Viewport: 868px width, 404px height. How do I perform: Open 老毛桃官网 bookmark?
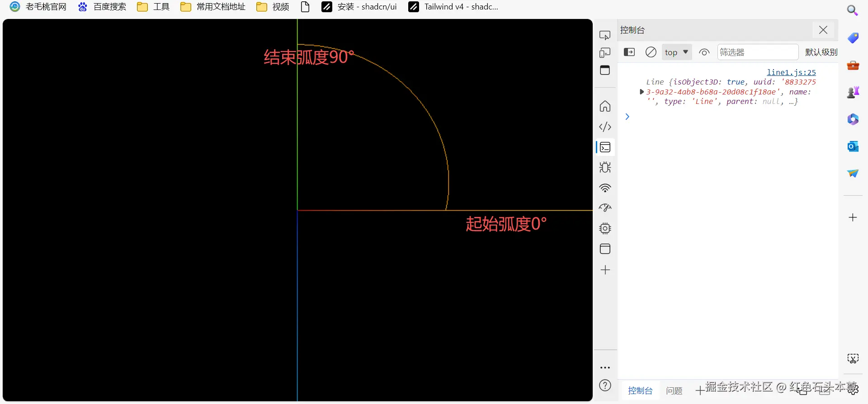click(x=38, y=7)
